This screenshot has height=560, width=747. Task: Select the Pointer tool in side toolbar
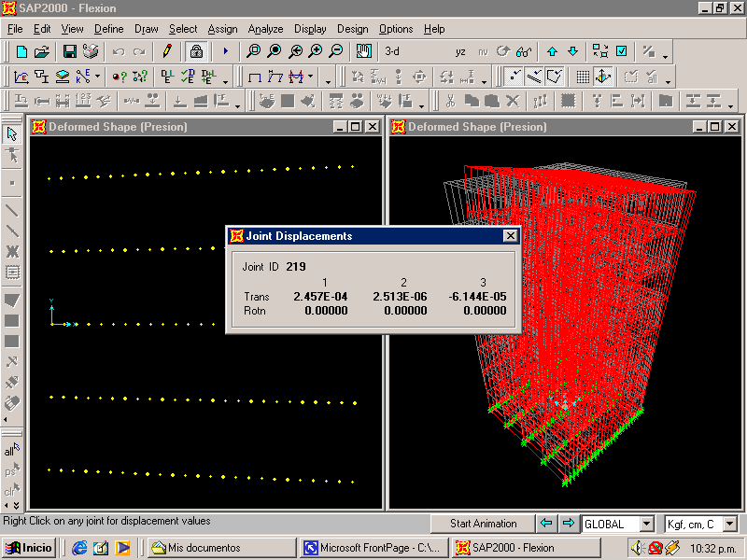point(12,134)
